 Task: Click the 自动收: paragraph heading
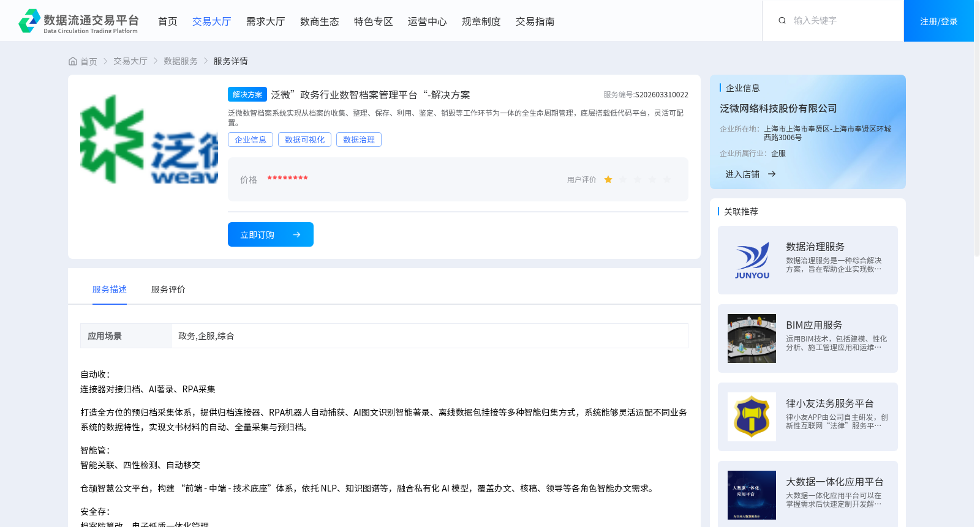95,375
